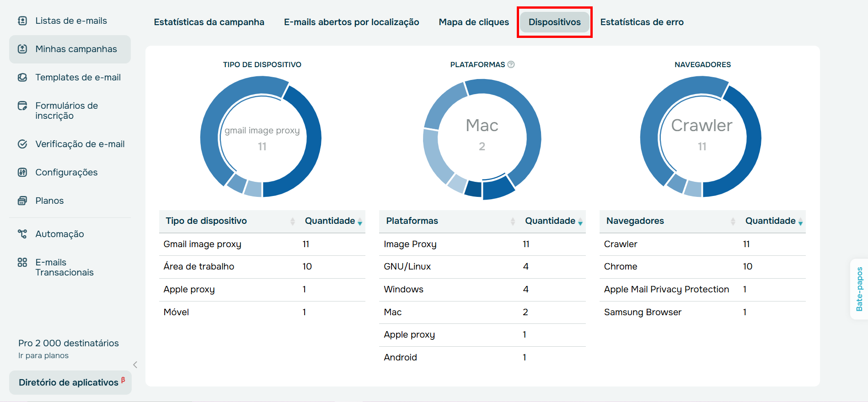
Task: Click the Listas de e-mails sidebar icon
Action: click(22, 21)
